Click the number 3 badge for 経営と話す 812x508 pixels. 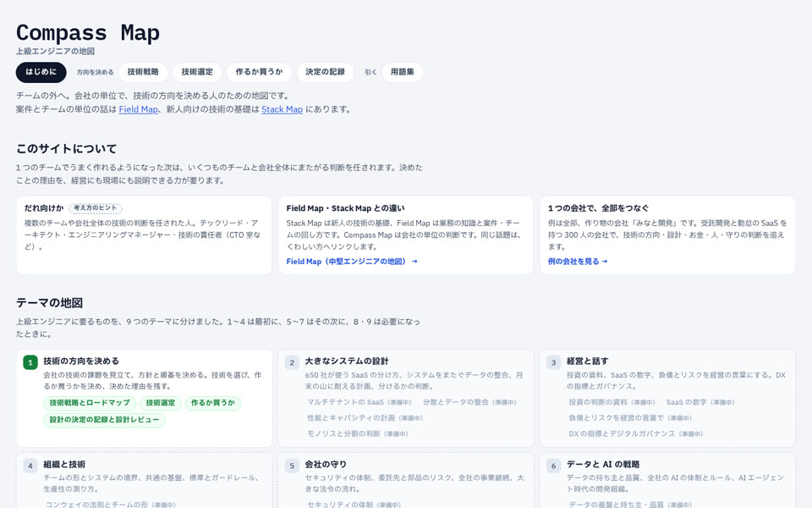[553, 362]
